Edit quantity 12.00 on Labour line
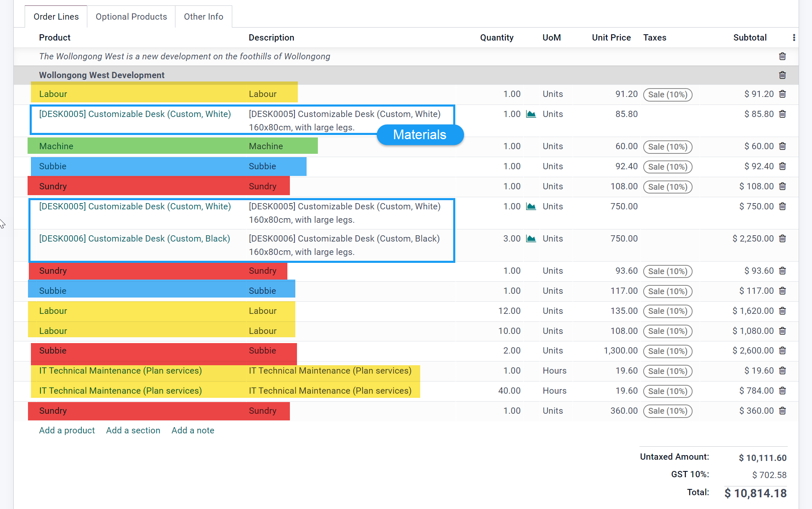Image resolution: width=812 pixels, height=509 pixels. (x=509, y=311)
